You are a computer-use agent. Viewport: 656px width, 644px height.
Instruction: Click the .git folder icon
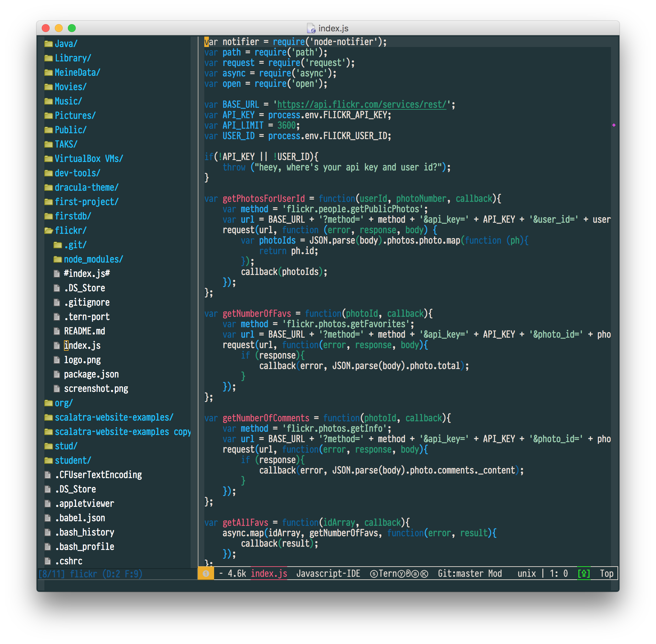tap(58, 245)
